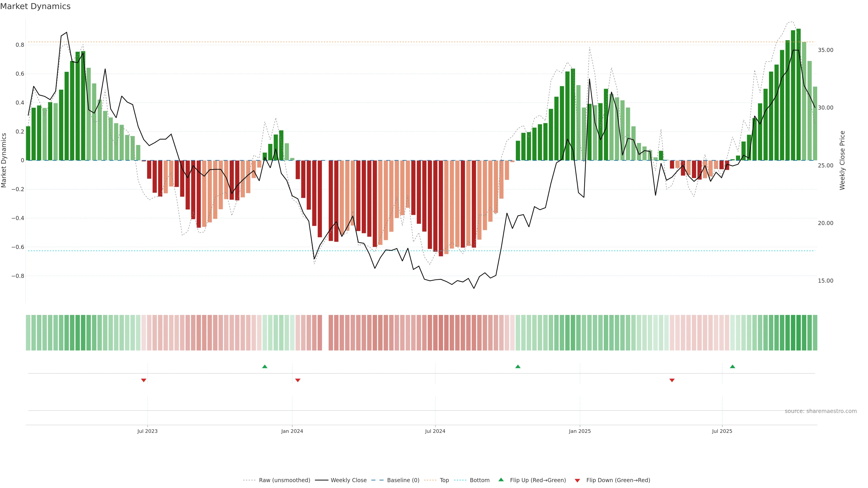This screenshot has height=488, width=868.
Task: Click the Weekly Close Price axis title
Action: [x=842, y=160]
